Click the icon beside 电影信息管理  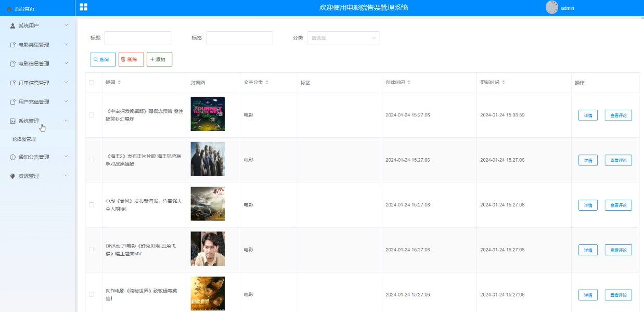tap(13, 64)
